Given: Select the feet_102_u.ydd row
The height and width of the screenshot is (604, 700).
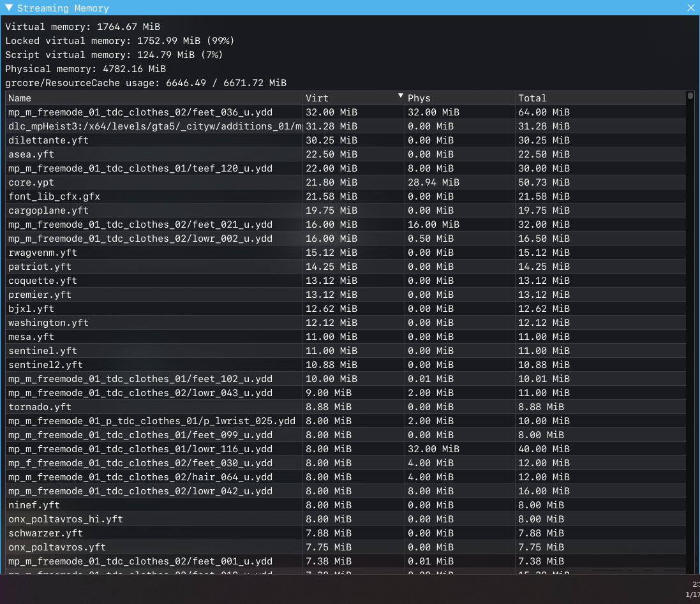Looking at the screenshot, I should [346, 379].
